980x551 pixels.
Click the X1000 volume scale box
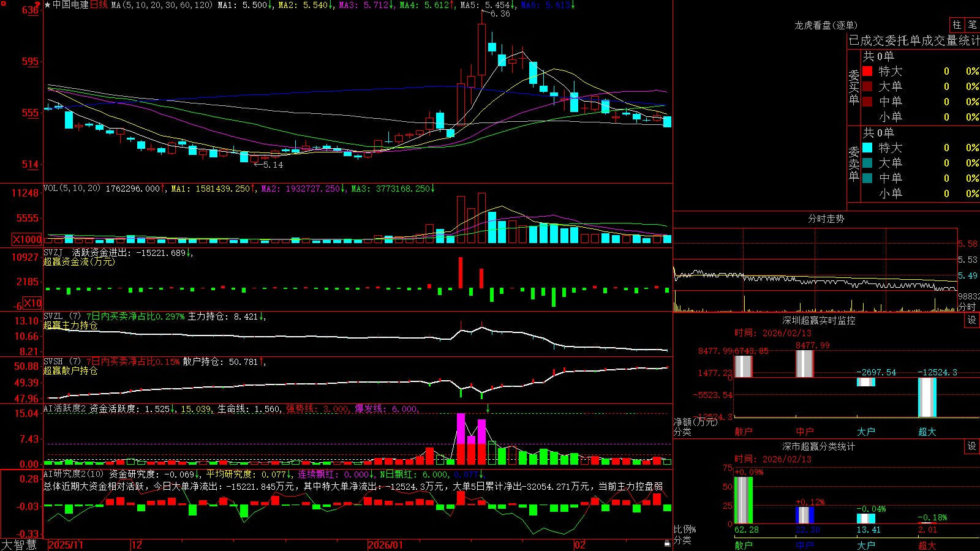[28, 239]
